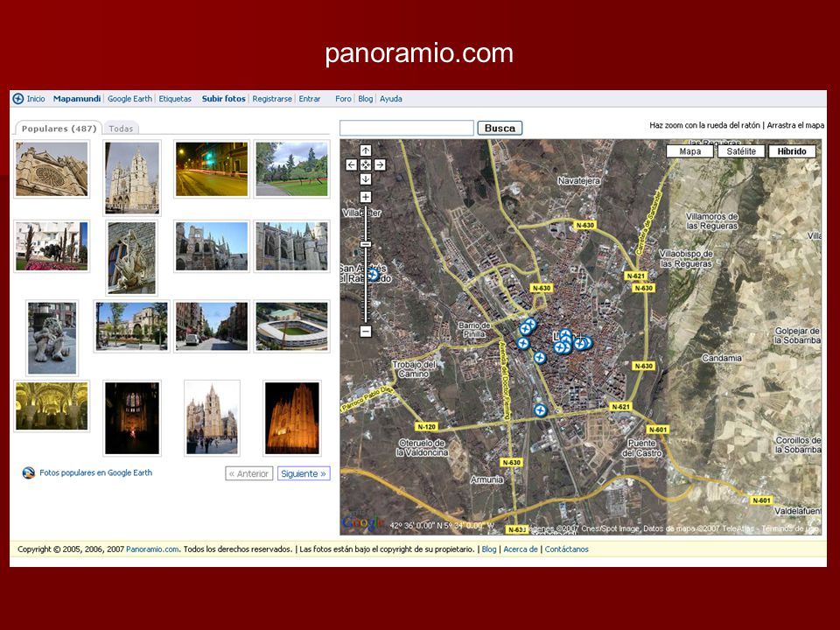The width and height of the screenshot is (840, 630).
Task: Open the golden arches interior thumbnail
Action: point(52,406)
